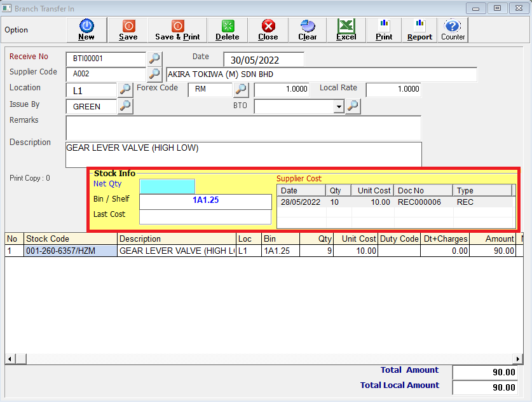
Task: Search Receive No with magnifier icon
Action: (x=154, y=59)
